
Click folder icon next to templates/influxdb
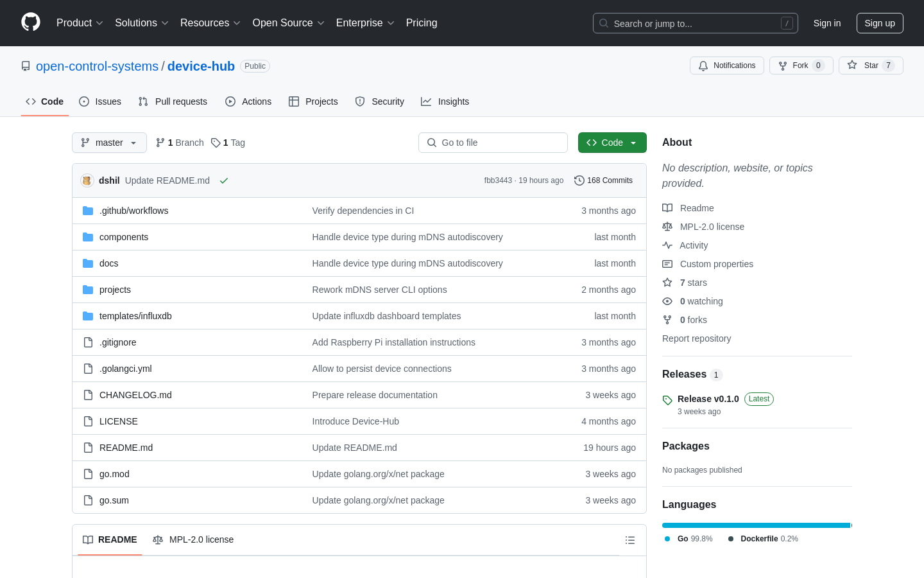(88, 316)
